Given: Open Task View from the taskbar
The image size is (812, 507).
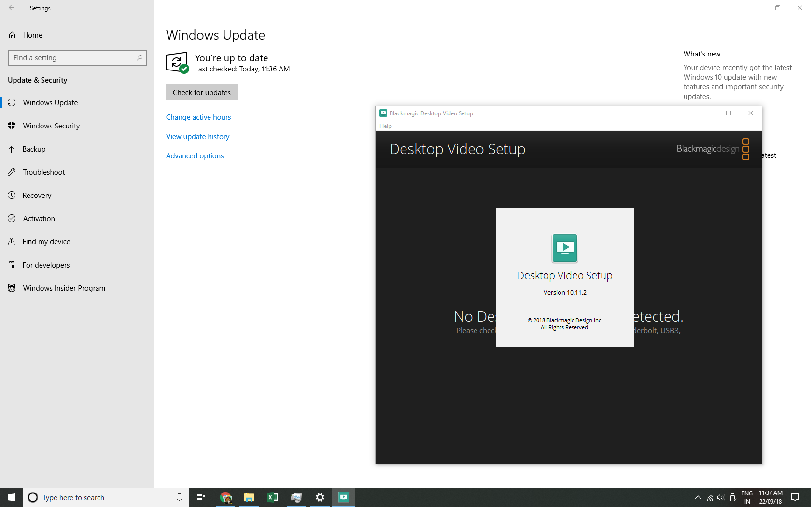Looking at the screenshot, I should coord(201,497).
